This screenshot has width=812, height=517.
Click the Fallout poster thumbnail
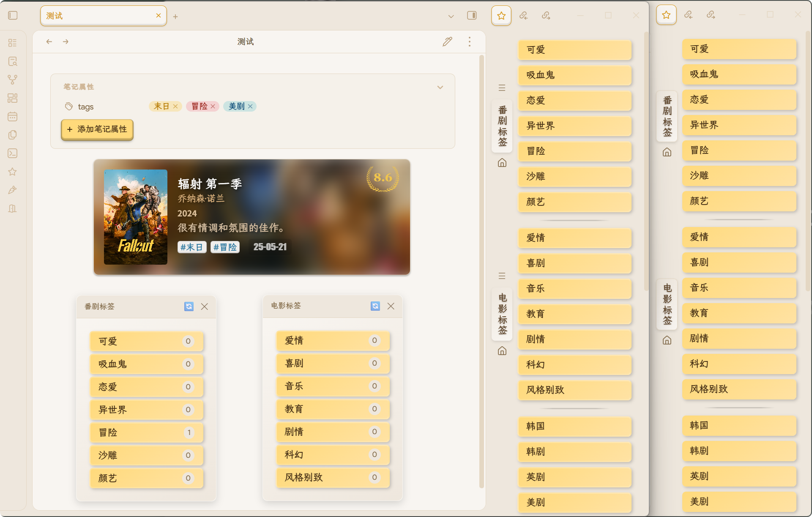135,217
